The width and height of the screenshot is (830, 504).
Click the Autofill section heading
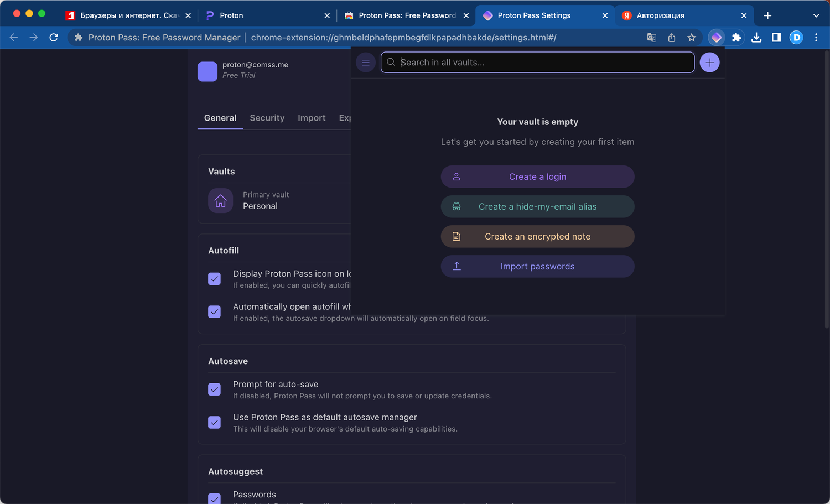point(224,251)
